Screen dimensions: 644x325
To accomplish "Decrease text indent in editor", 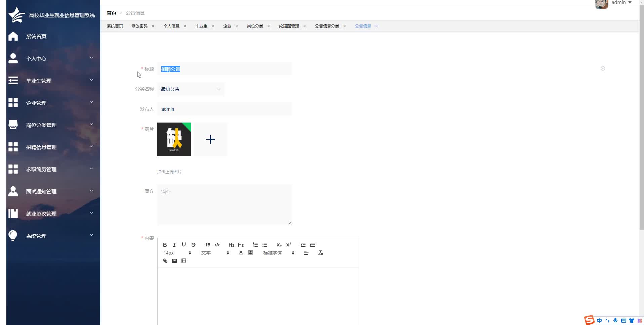I will [x=303, y=245].
